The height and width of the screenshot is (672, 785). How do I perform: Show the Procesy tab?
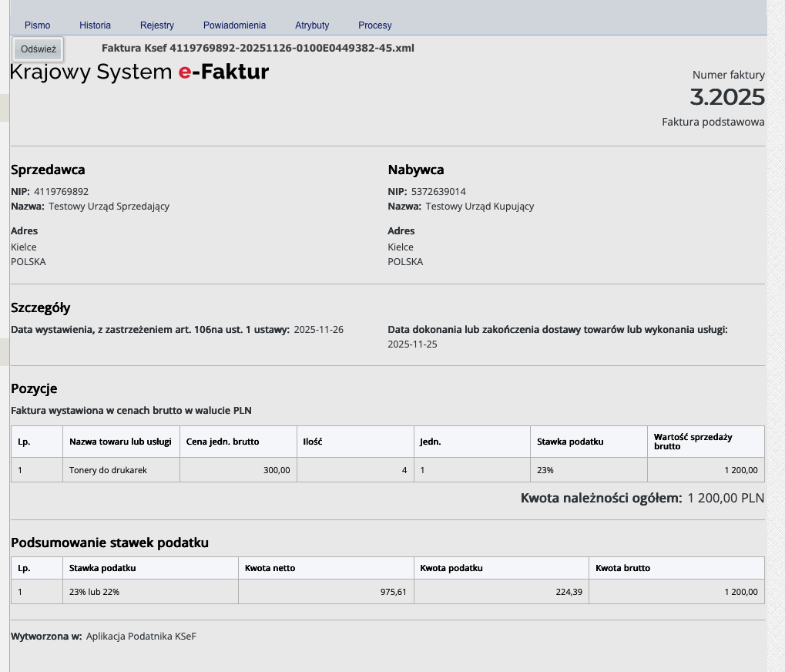pyautogui.click(x=375, y=25)
